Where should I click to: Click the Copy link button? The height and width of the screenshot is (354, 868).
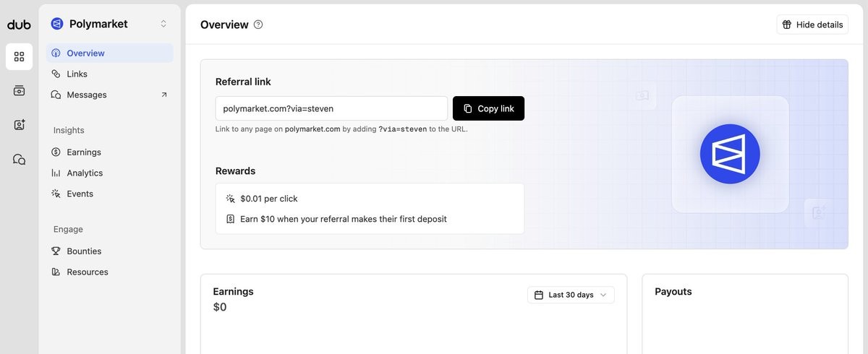(488, 108)
